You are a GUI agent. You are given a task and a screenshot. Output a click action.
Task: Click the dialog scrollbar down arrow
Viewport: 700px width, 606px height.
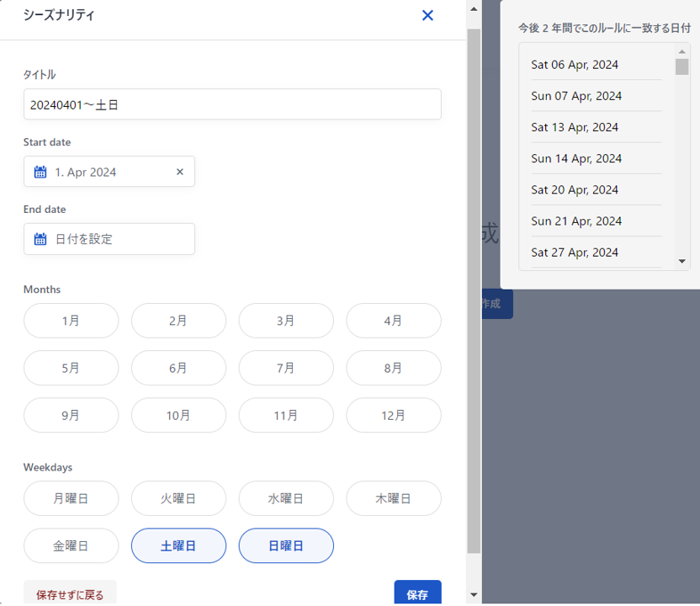tap(474, 595)
